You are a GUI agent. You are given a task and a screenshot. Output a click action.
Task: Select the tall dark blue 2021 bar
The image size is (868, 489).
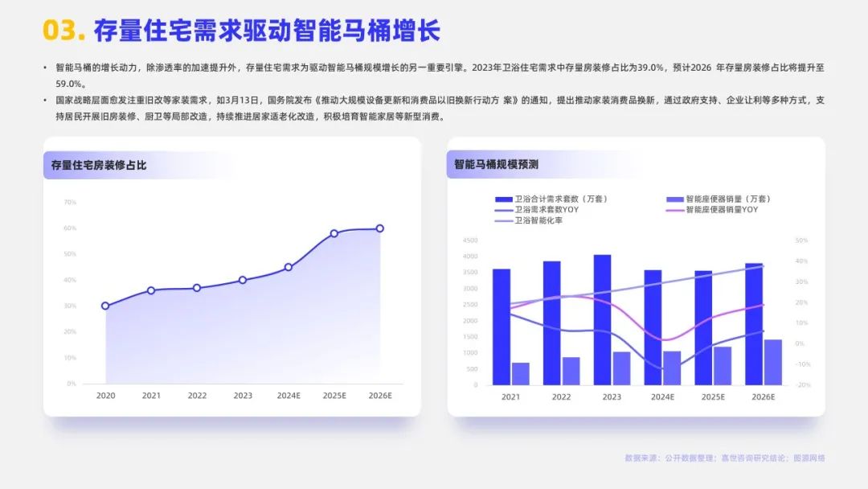point(502,327)
